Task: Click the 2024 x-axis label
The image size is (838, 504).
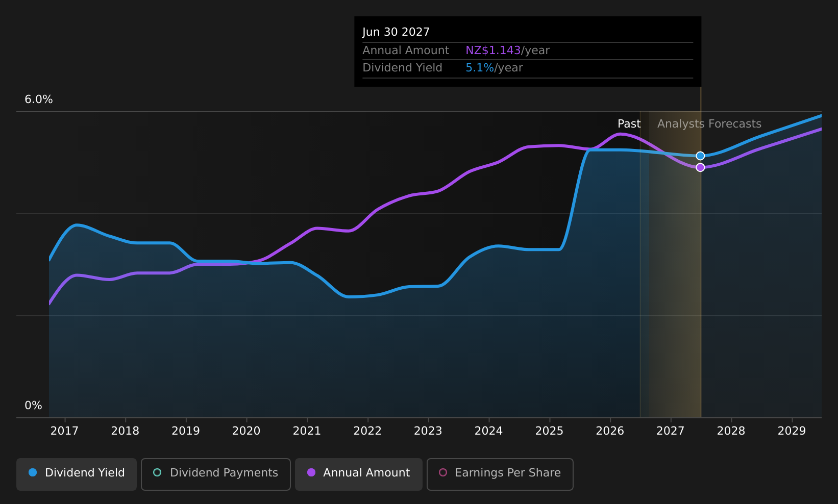Action: tap(489, 431)
